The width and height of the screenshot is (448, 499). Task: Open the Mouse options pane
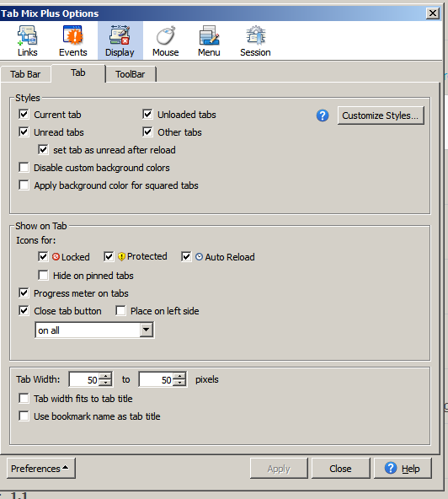click(165, 40)
